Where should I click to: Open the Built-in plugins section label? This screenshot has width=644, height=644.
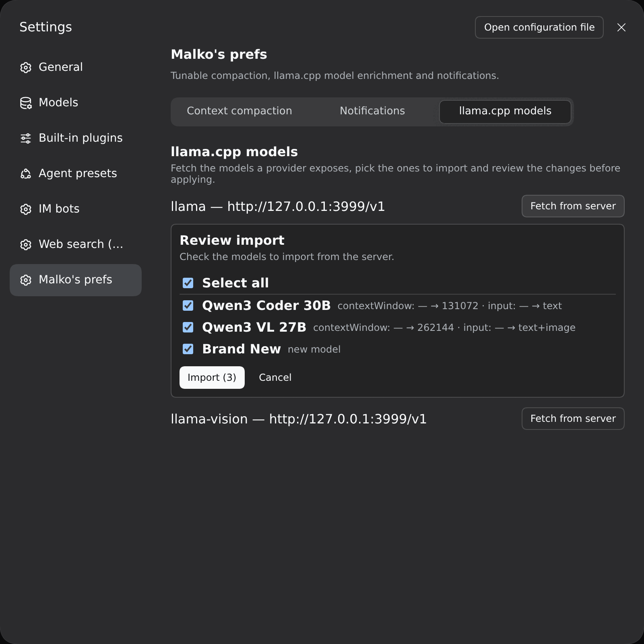[x=80, y=138]
